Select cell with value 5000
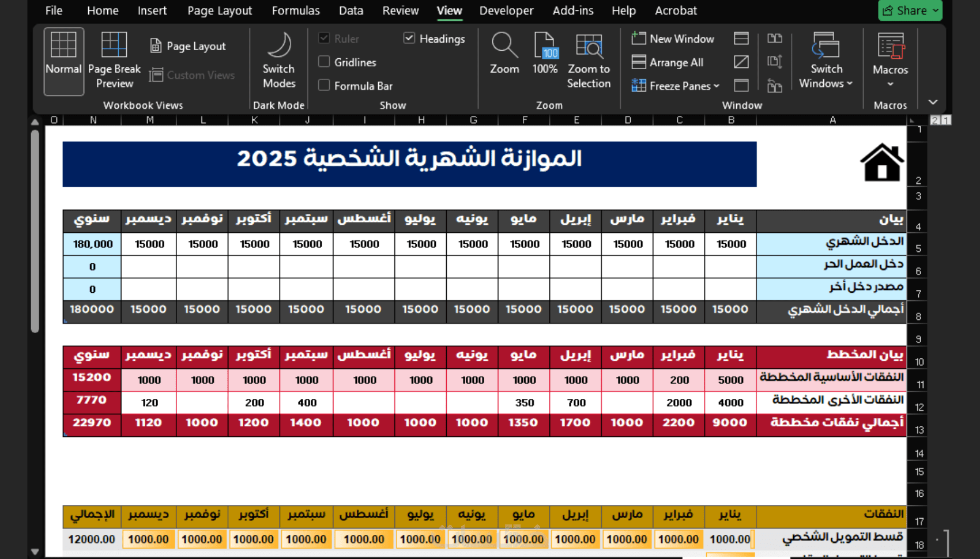Screen dimensions: 980x559 pos(730,380)
